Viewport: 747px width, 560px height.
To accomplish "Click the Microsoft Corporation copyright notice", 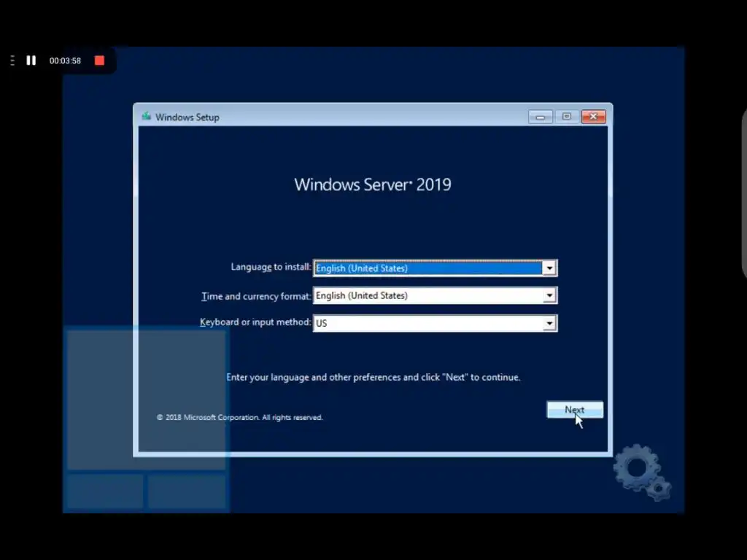I will coord(239,417).
